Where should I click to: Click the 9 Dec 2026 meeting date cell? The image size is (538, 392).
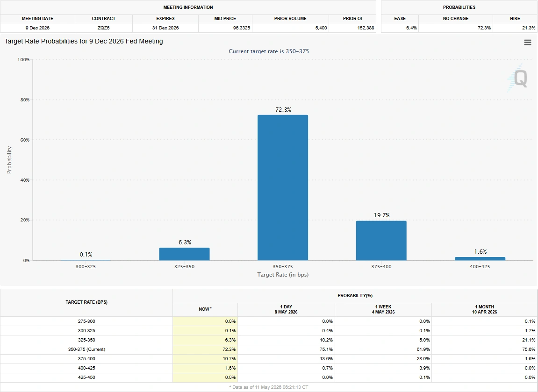click(37, 28)
